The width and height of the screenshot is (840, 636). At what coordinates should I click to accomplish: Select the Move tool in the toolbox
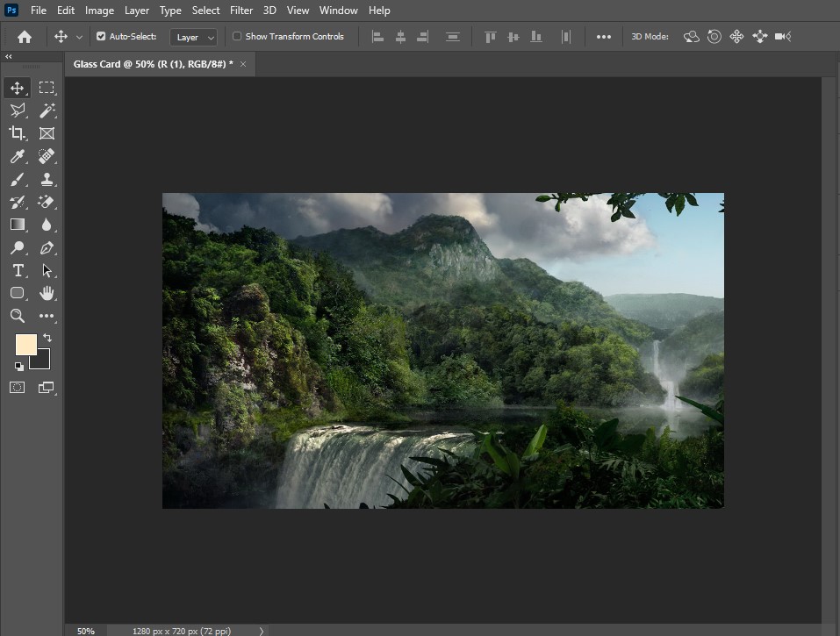[18, 88]
